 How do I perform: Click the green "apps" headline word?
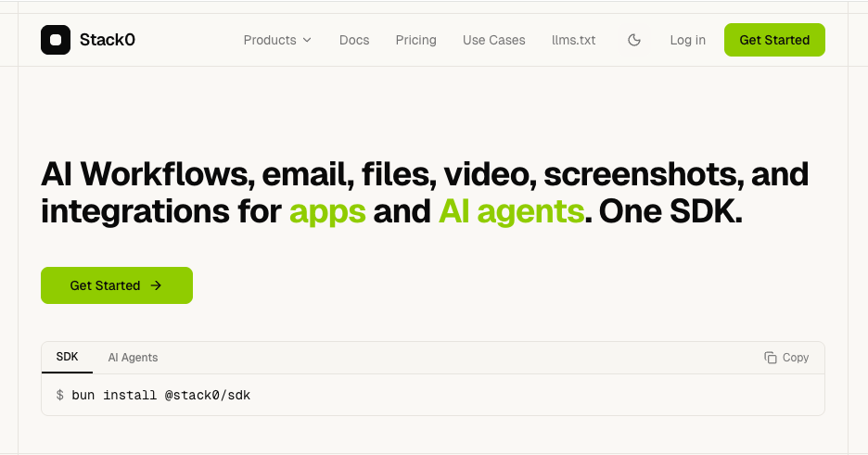click(x=327, y=212)
